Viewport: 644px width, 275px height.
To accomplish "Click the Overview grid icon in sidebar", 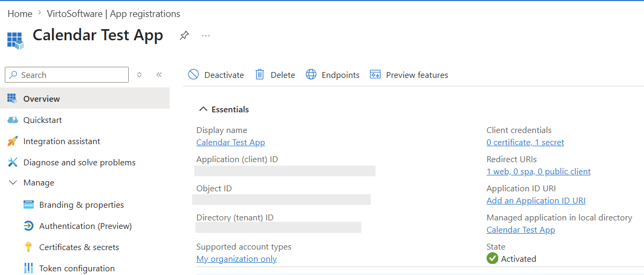I will coord(13,99).
